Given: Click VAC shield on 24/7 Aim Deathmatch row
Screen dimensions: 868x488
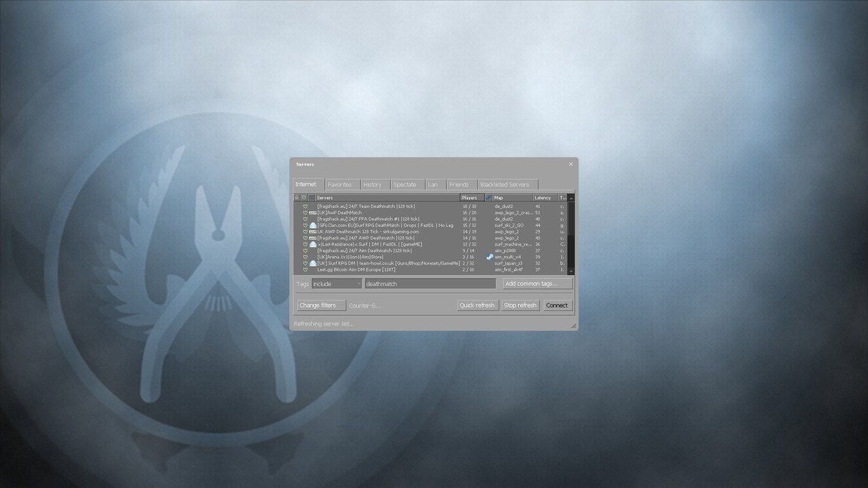Looking at the screenshot, I should [305, 251].
